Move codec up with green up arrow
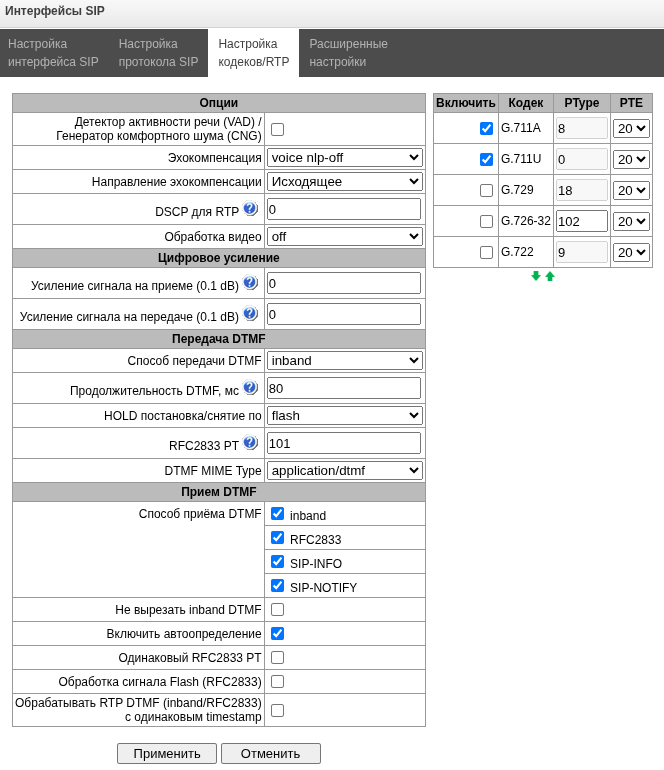Screen dimensions: 664x770 (550, 276)
